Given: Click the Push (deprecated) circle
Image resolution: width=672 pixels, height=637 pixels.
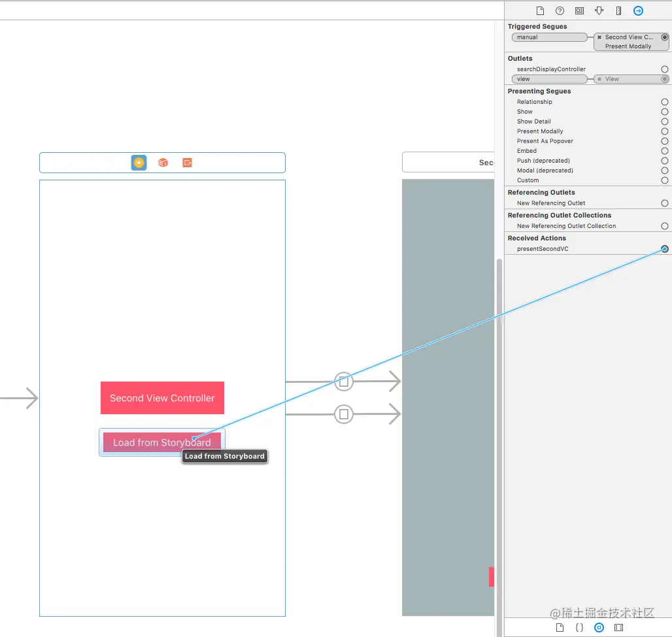Looking at the screenshot, I should pos(664,161).
